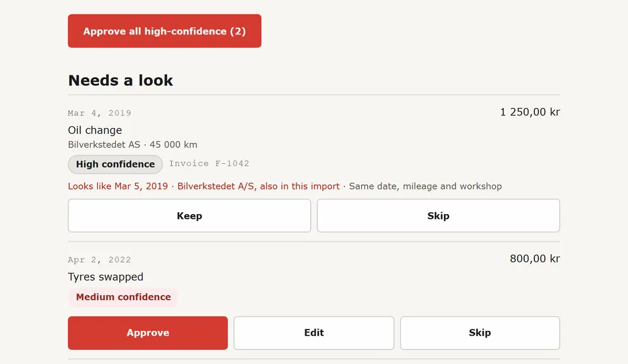This screenshot has height=364, width=628.
Task: Select the Tyres swapped title
Action: click(x=106, y=277)
